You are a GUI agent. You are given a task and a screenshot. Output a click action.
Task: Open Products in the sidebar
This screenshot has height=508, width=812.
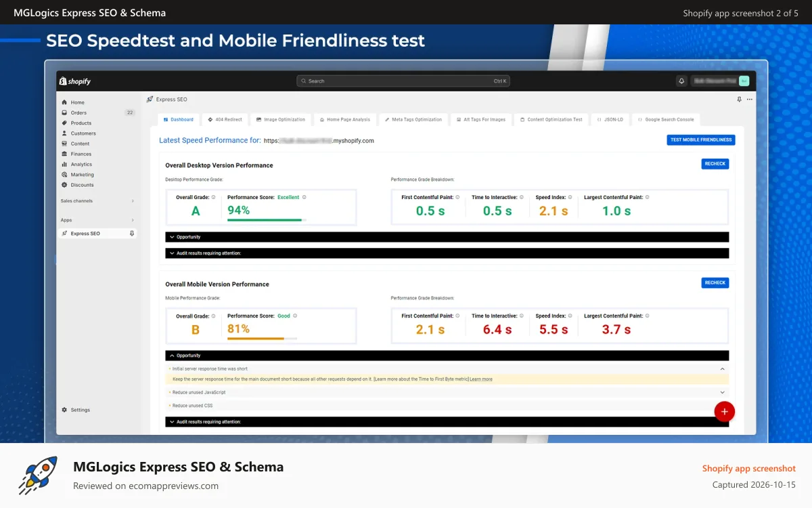(x=81, y=123)
